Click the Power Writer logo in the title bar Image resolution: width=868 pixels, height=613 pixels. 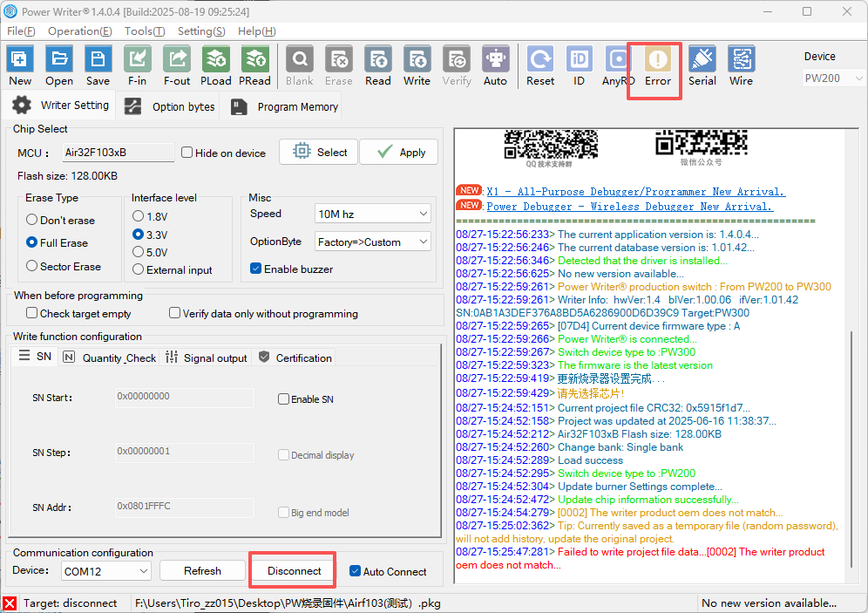click(x=10, y=11)
